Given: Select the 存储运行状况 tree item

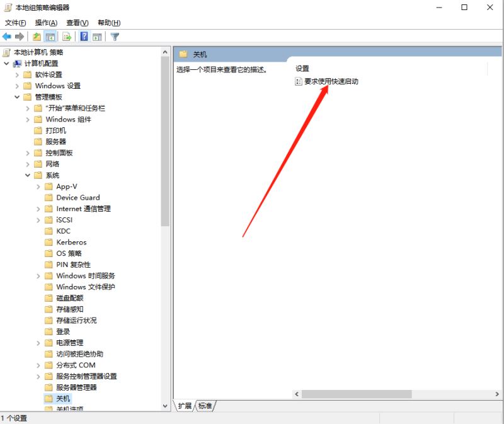Looking at the screenshot, I should (76, 321).
